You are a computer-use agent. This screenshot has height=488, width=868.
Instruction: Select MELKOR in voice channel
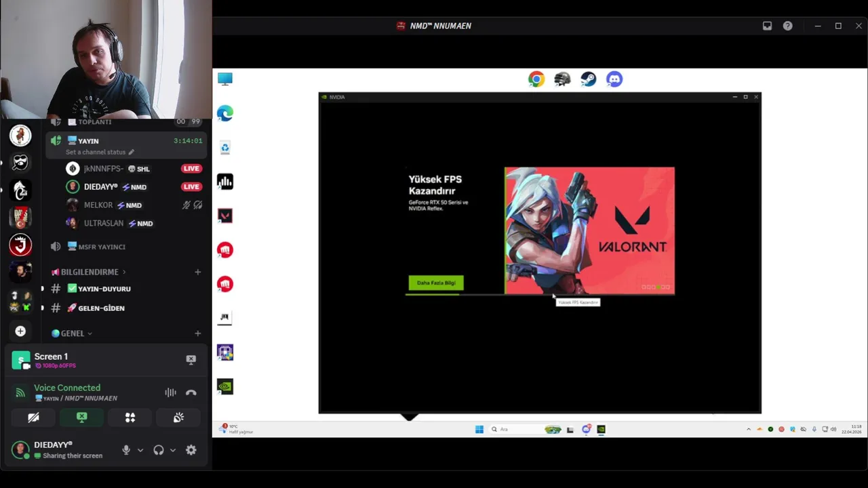click(x=134, y=205)
